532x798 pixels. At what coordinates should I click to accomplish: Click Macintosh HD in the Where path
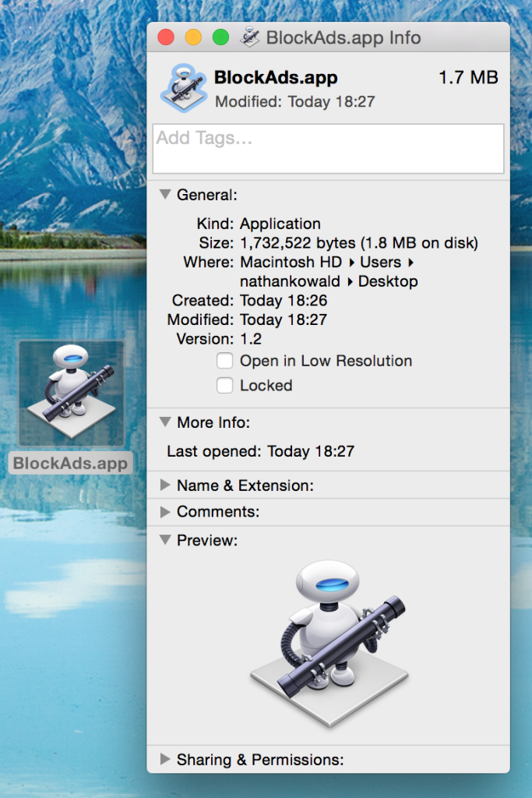[x=291, y=262]
